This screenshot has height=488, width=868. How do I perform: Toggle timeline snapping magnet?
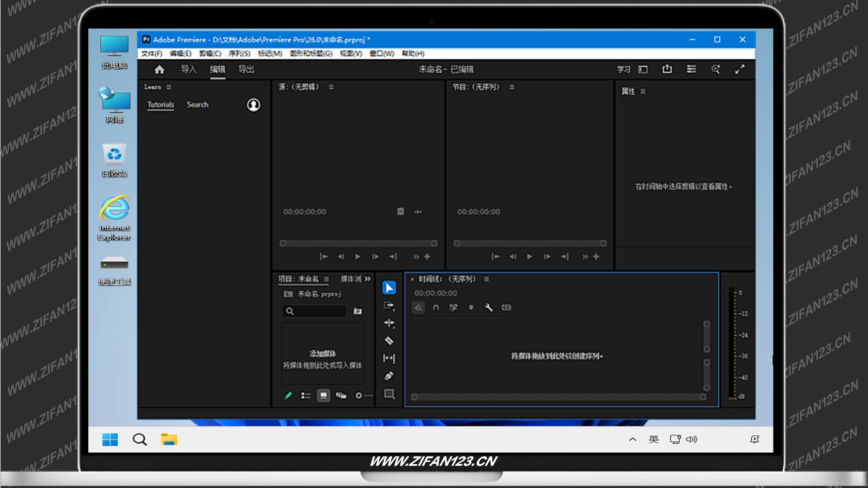click(436, 307)
